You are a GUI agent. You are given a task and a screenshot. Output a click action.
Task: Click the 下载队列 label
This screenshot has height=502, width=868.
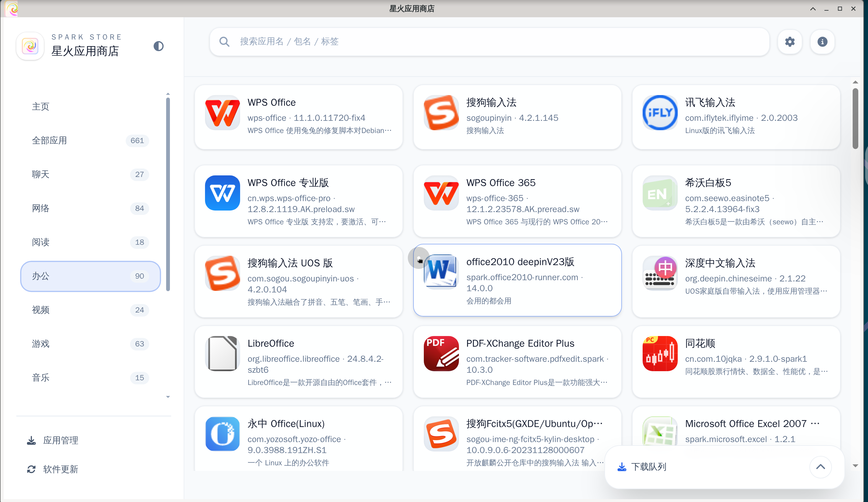pyautogui.click(x=649, y=467)
